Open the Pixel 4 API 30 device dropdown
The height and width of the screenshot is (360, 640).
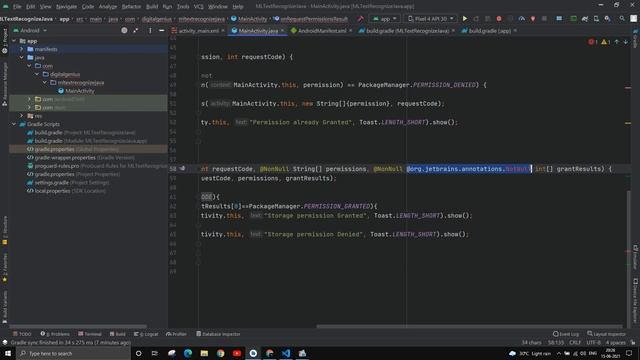coord(431,19)
